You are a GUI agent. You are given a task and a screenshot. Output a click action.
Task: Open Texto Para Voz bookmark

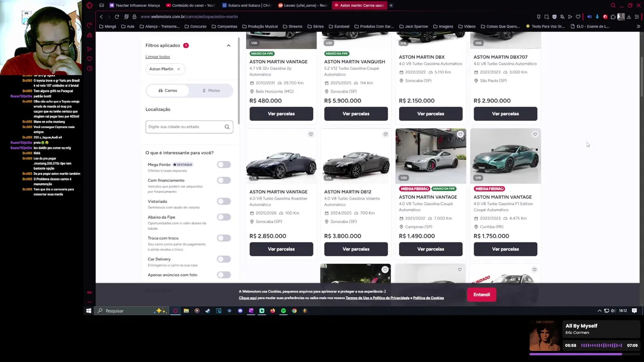(x=545, y=26)
